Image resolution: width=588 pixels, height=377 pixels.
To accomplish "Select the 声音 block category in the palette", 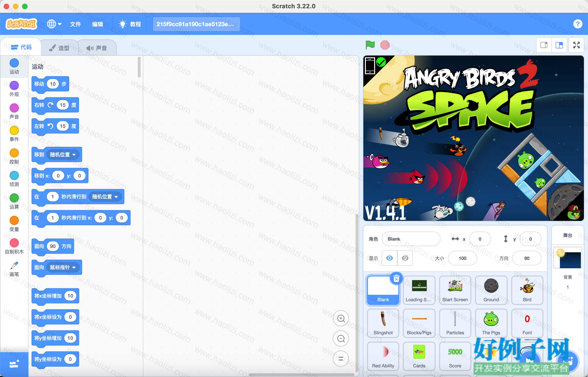I will tap(14, 111).
